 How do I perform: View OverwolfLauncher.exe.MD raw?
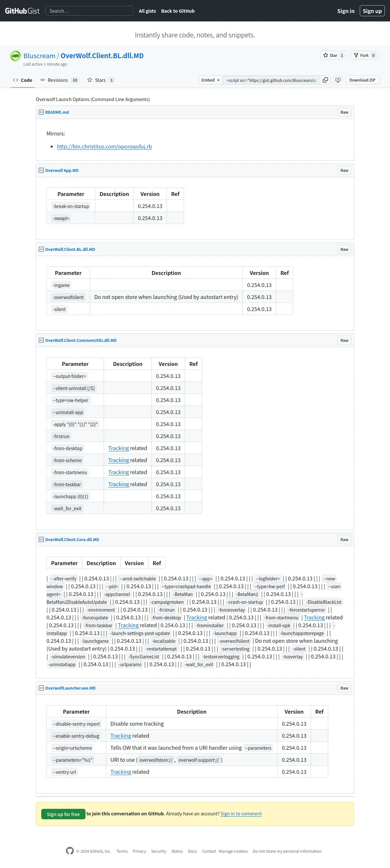coord(344,688)
